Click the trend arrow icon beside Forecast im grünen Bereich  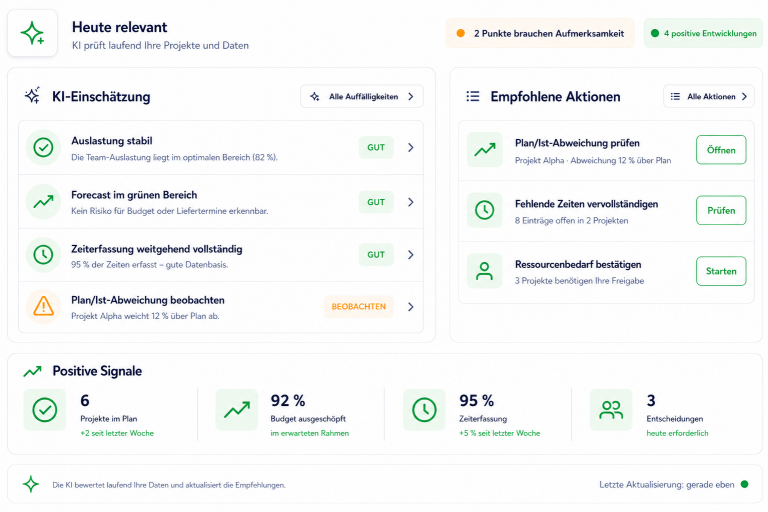click(43, 201)
